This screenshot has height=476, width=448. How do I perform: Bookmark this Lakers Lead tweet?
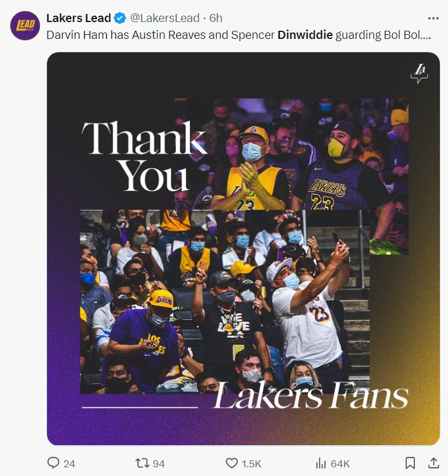(410, 463)
